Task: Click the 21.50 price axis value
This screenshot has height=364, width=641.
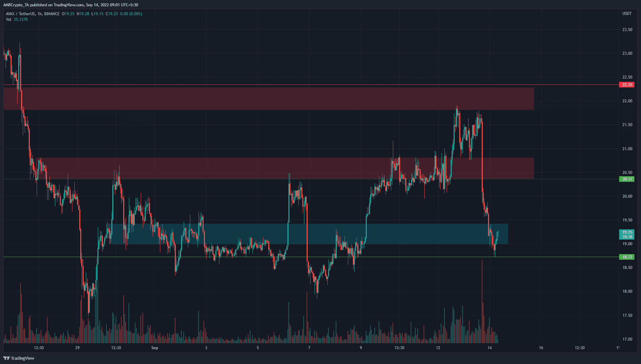Action: 627,125
